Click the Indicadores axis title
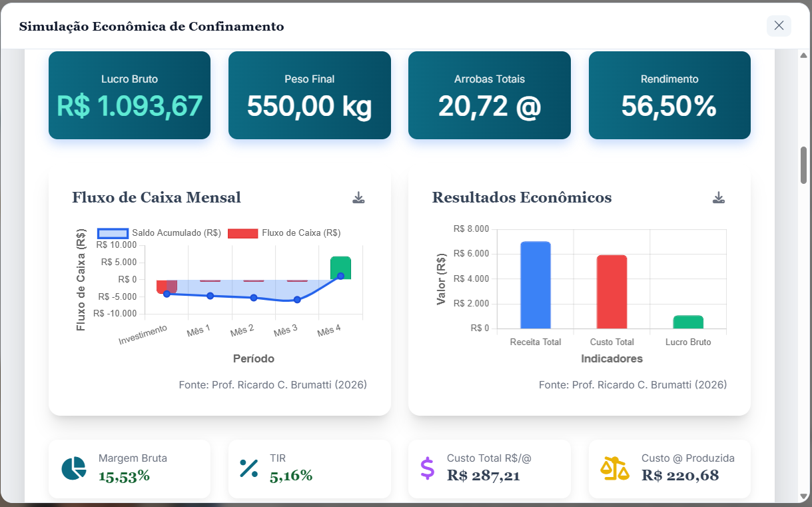The width and height of the screenshot is (812, 507). (x=612, y=358)
